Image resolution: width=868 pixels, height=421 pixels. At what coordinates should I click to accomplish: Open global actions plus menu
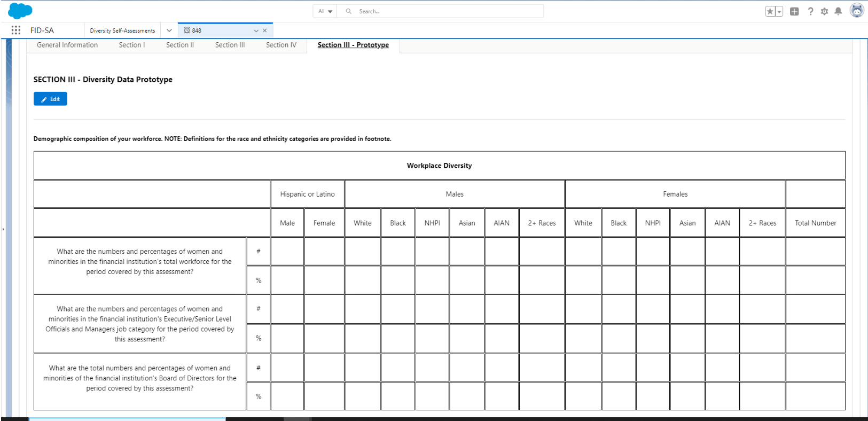[x=794, y=11]
